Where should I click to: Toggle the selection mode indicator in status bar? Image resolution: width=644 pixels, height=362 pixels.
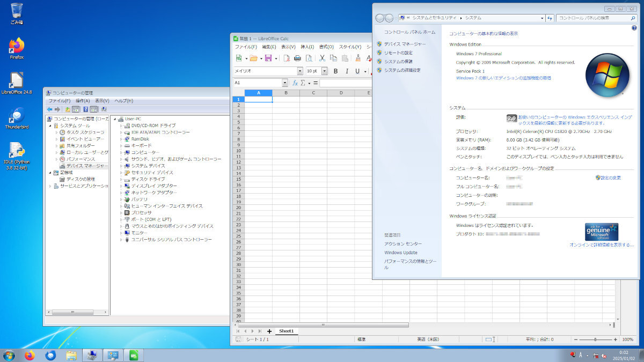[x=489, y=339]
